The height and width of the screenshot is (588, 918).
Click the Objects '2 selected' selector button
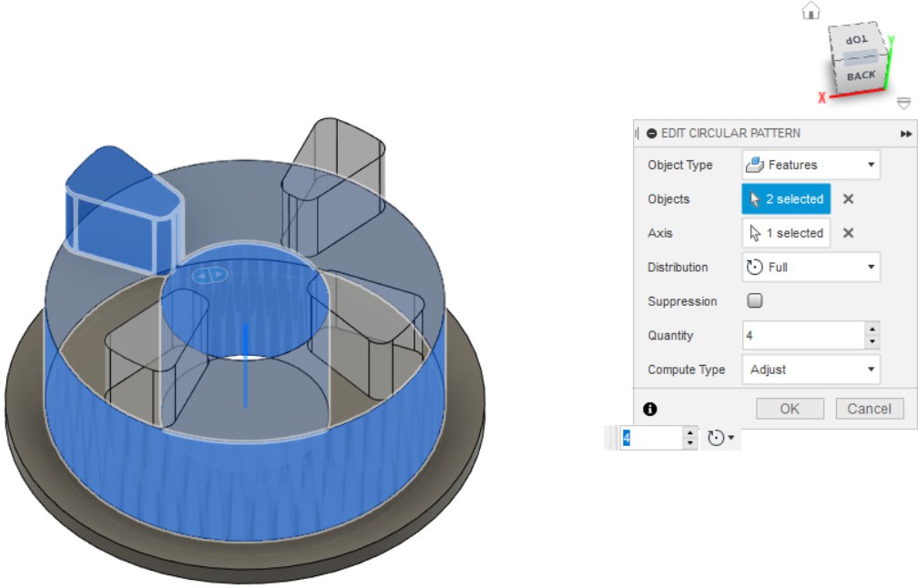786,199
